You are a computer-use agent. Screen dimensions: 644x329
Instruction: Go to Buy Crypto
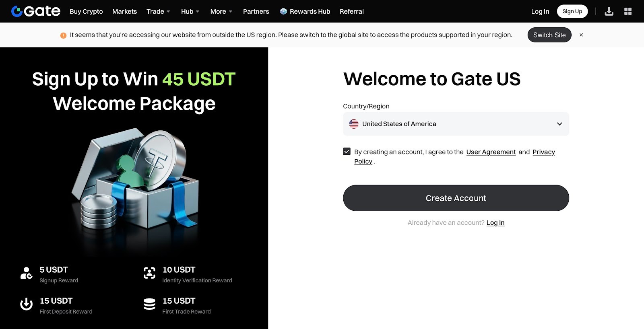tap(86, 11)
